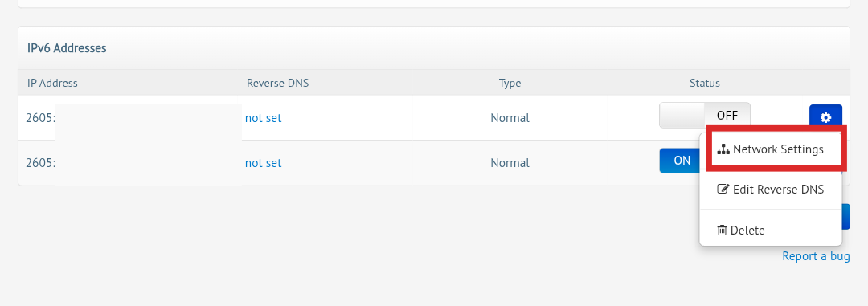Open the gear settings button in first row

click(x=825, y=117)
